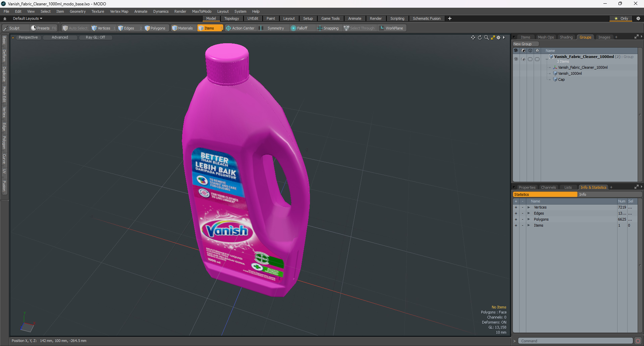Switch to the Properties tab
Screen dimensions: 644x346
coord(527,187)
